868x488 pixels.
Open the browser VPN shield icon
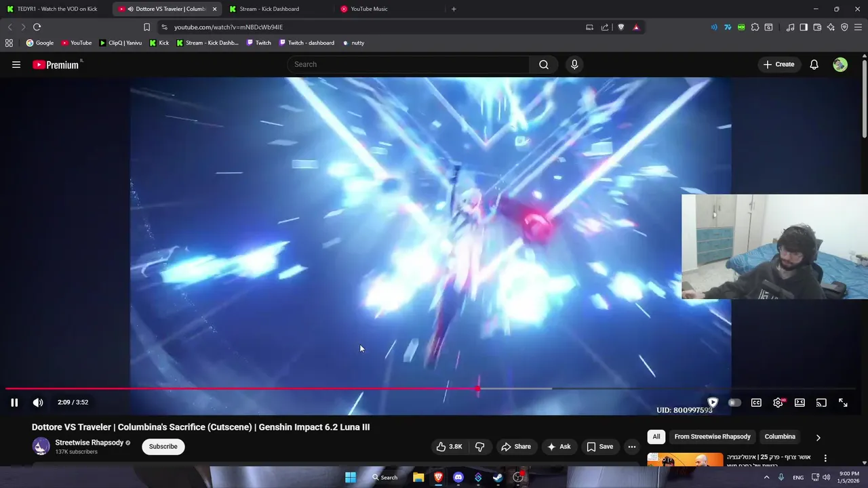tap(844, 27)
